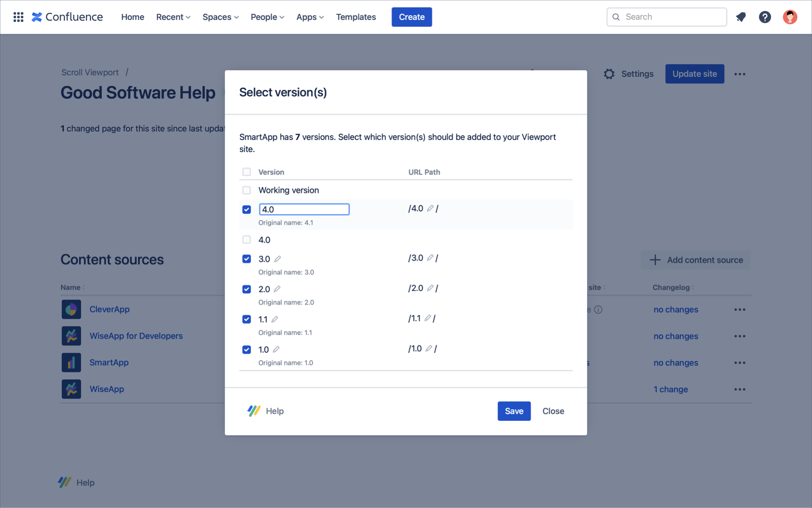Image resolution: width=812 pixels, height=508 pixels.
Task: Click the version name text field
Action: (x=304, y=209)
